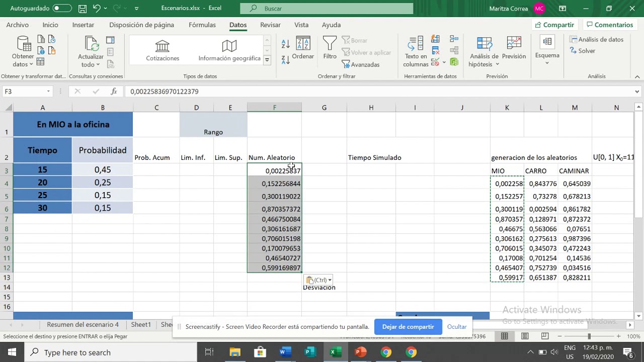Sort ascending A to Z
This screenshot has width=644, height=362.
click(x=285, y=44)
